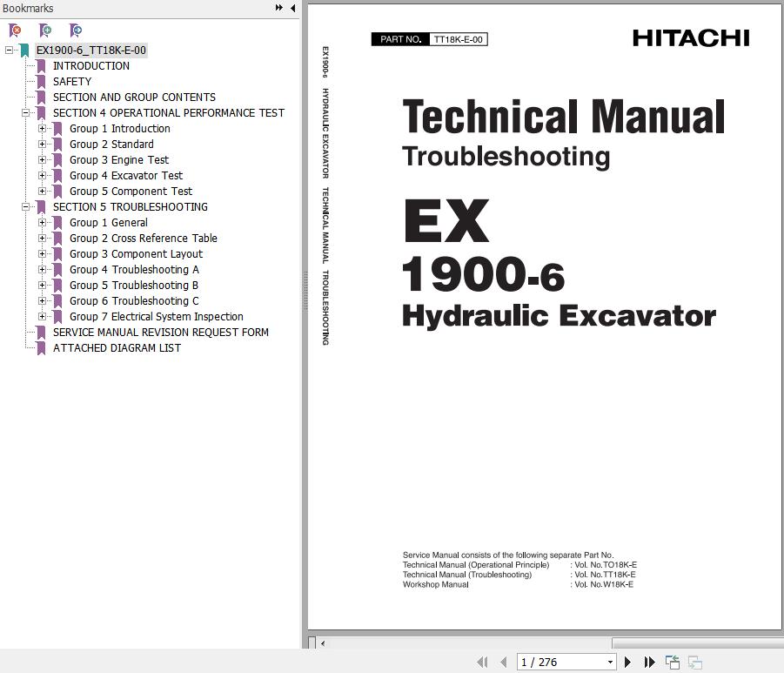Click the panel splitter grip handle

tap(305, 292)
